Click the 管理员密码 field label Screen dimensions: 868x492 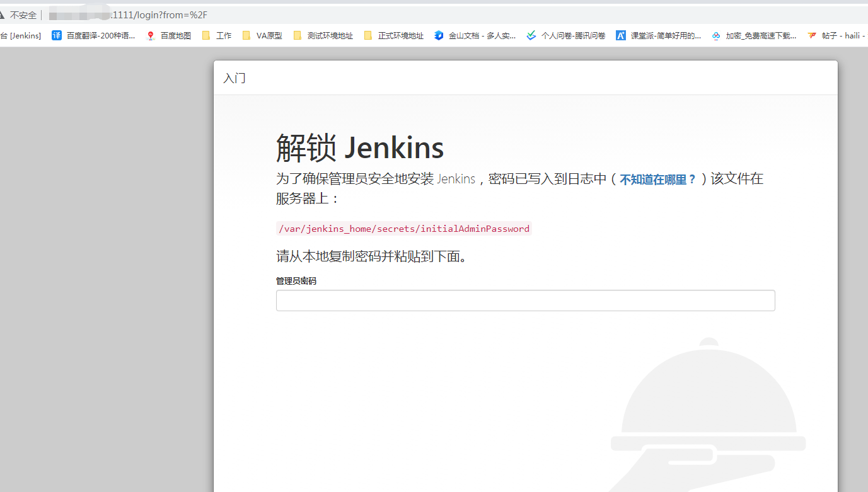296,281
